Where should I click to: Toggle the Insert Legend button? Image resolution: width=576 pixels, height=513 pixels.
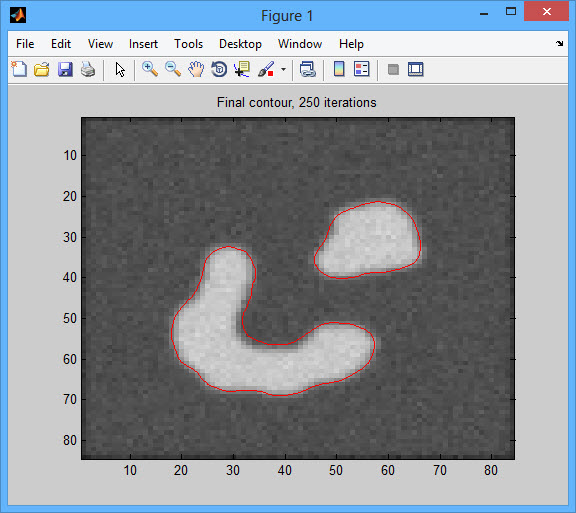(362, 69)
